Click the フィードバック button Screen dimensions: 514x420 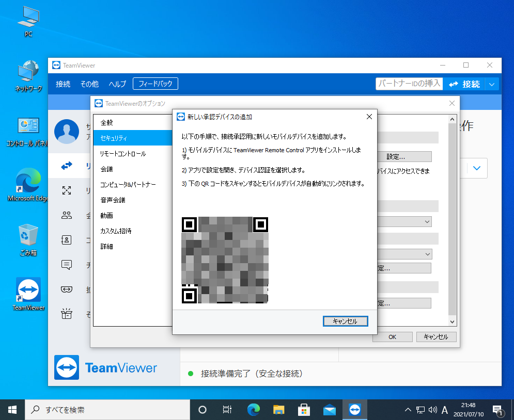click(x=155, y=84)
